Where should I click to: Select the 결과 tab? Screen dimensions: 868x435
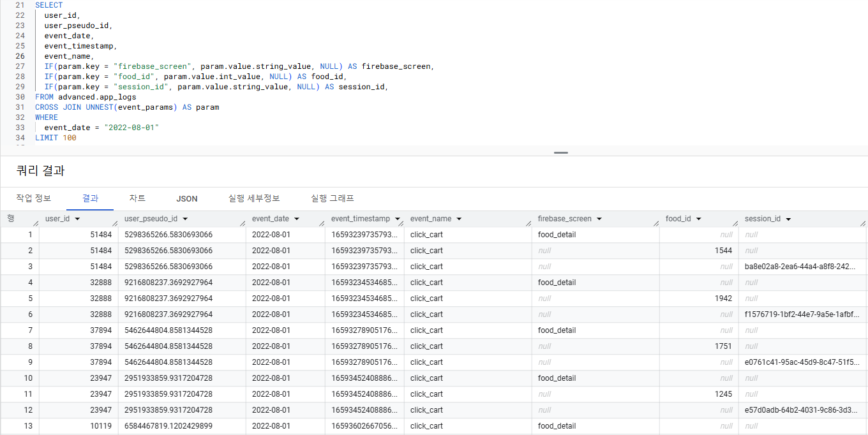[90, 198]
